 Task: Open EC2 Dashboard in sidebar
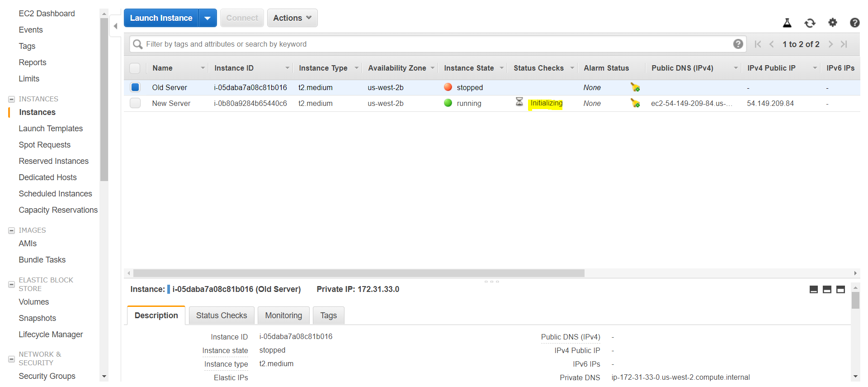coord(47,14)
